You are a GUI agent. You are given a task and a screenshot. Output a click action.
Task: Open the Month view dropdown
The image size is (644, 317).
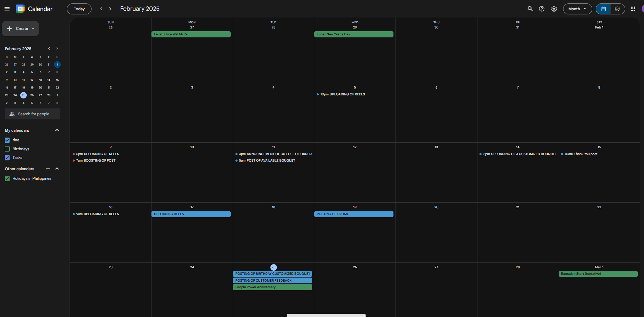point(577,9)
